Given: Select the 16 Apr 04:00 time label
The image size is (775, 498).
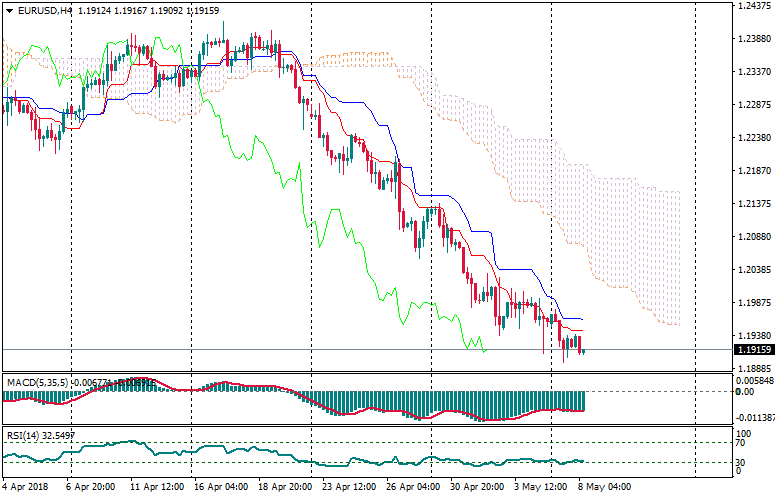Looking at the screenshot, I should click(x=220, y=487).
